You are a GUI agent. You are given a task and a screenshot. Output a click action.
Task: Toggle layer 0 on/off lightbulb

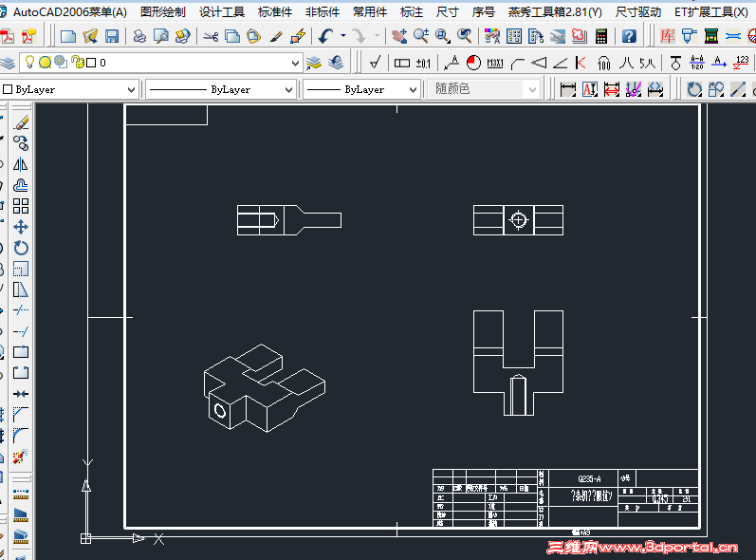click(x=30, y=63)
